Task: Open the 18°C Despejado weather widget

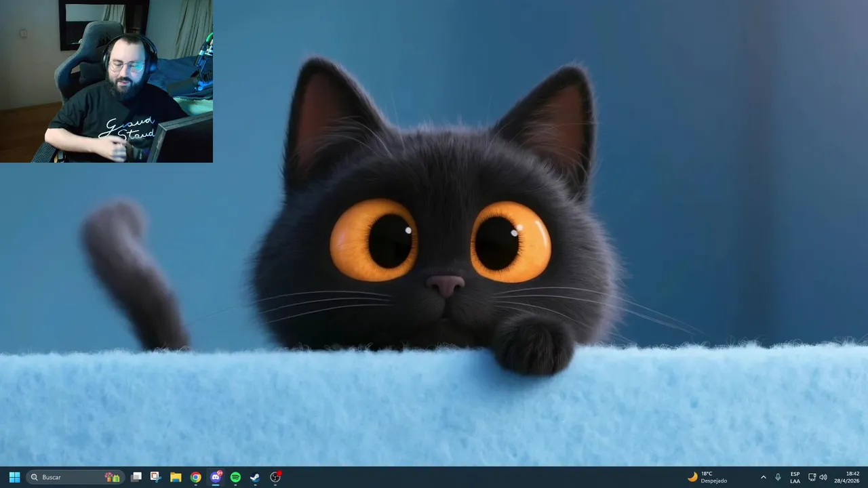Action: point(707,477)
